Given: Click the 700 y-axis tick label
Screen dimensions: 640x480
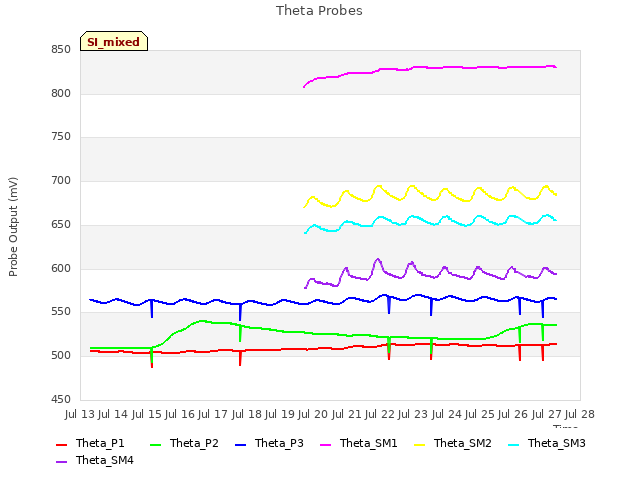Looking at the screenshot, I should [61, 180].
